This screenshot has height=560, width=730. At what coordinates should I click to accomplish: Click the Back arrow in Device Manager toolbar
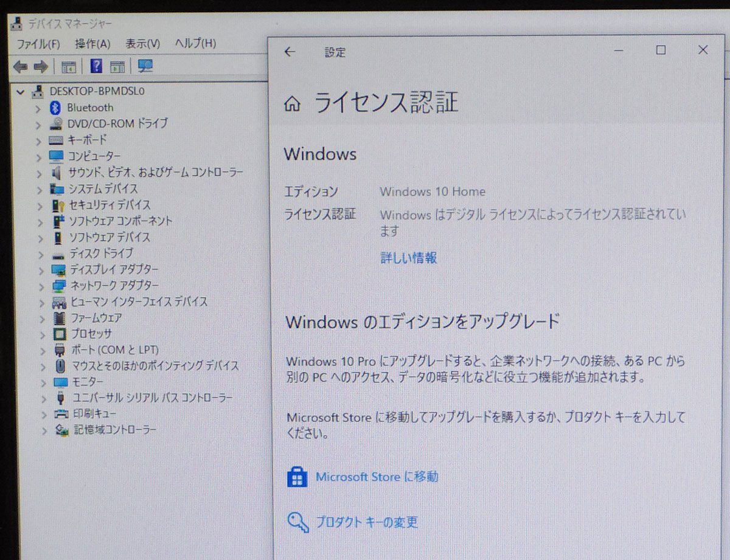click(x=20, y=66)
